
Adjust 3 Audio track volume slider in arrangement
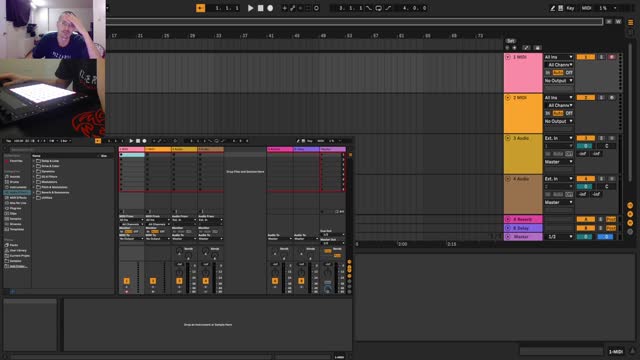[585, 146]
